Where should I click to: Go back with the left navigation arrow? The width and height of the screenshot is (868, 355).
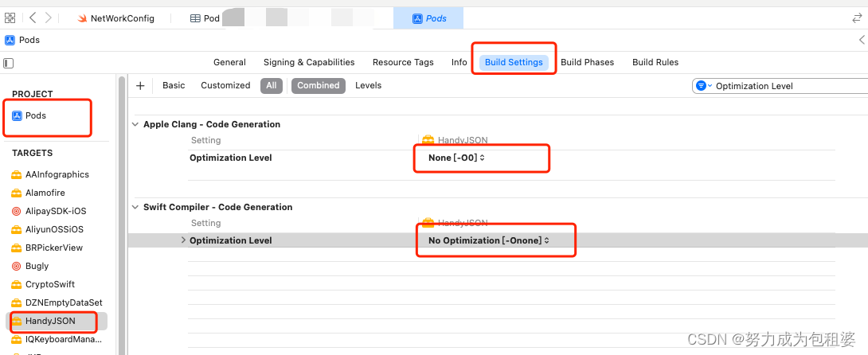point(33,18)
